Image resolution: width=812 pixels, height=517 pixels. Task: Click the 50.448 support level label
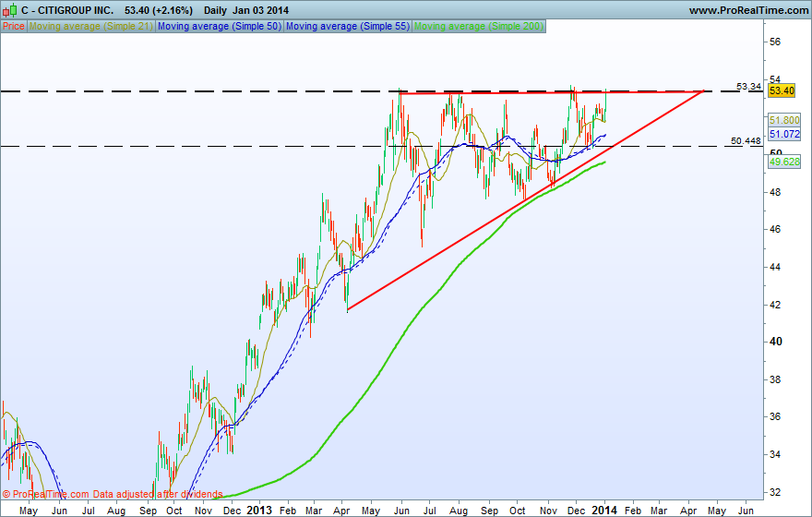coord(746,140)
